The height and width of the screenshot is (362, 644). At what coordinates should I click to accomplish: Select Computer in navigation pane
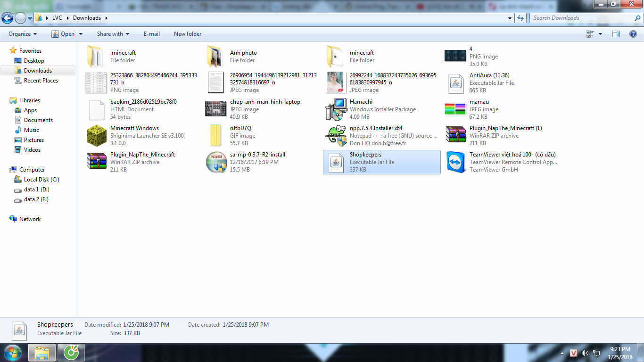(32, 170)
